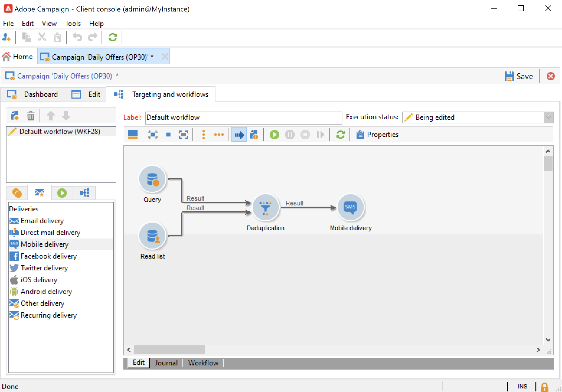Viewport: 562px width, 392px height.
Task: Click the undo toolbar icon
Action: (x=77, y=37)
